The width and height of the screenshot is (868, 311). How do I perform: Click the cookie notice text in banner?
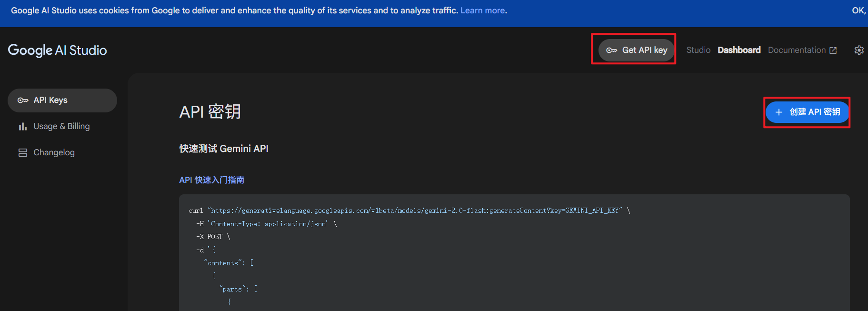234,10
